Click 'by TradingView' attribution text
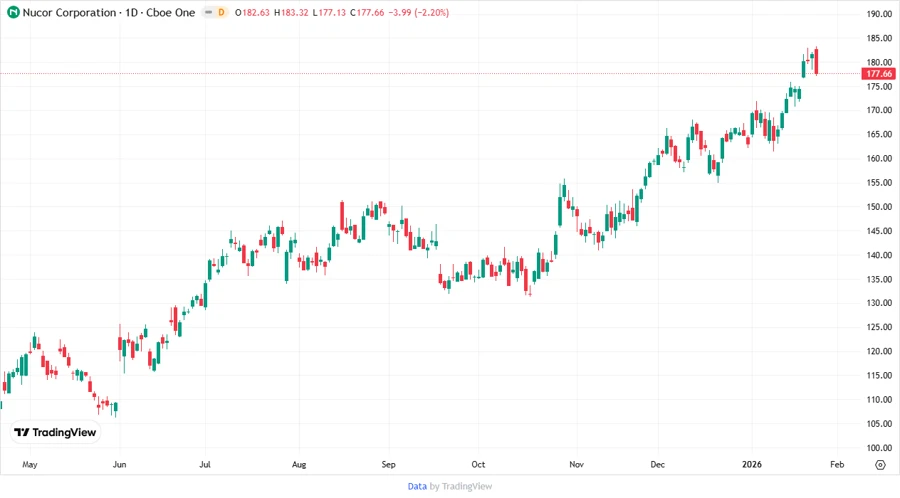 coord(461,487)
